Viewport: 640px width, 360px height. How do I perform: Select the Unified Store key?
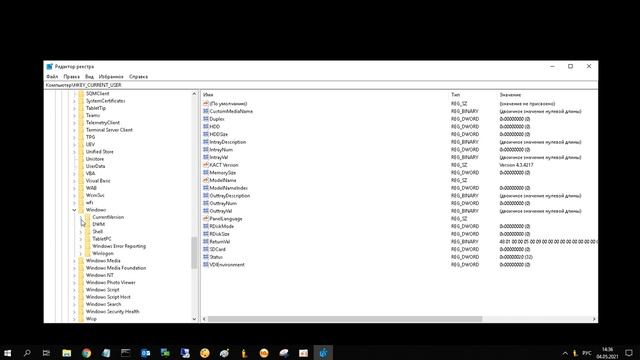[x=100, y=152]
